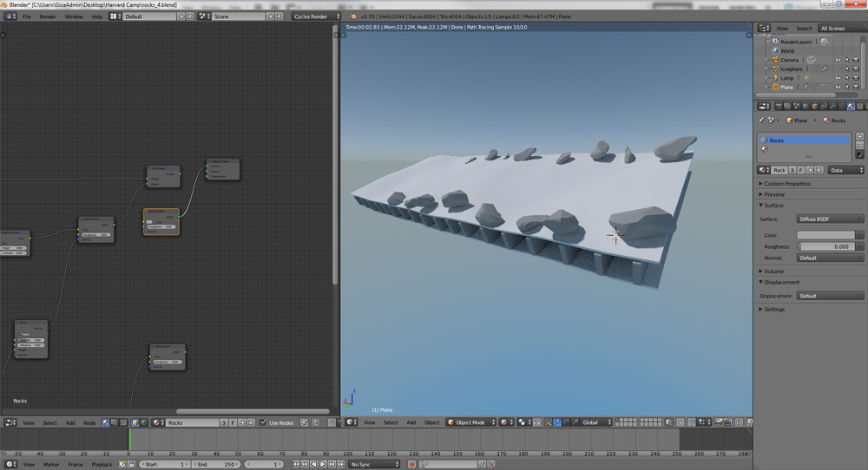Open the scene properties tab
This screenshot has height=470, width=868.
[797, 106]
